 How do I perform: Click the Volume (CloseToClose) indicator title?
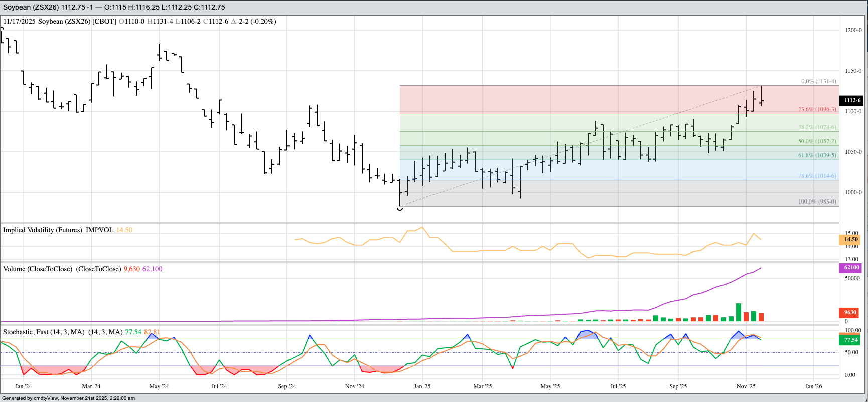click(38, 269)
